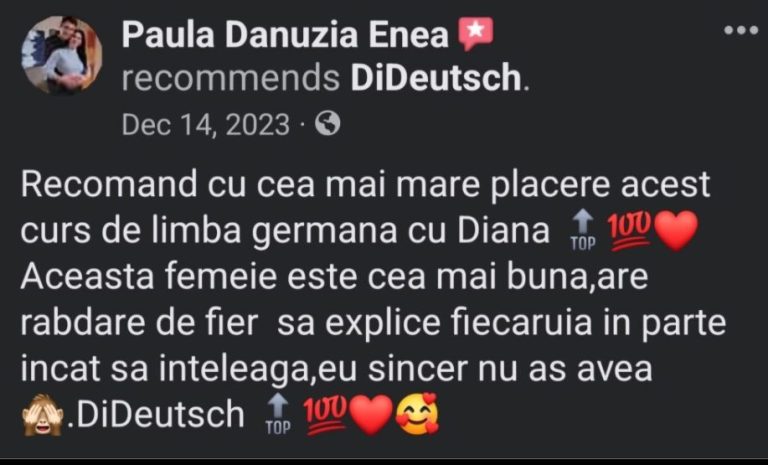Click the red heart emoji after Diana
768x465 pixels.
(x=676, y=231)
